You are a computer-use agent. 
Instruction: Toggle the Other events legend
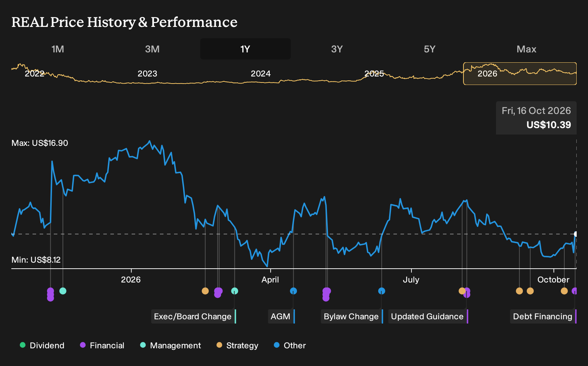[x=290, y=345]
